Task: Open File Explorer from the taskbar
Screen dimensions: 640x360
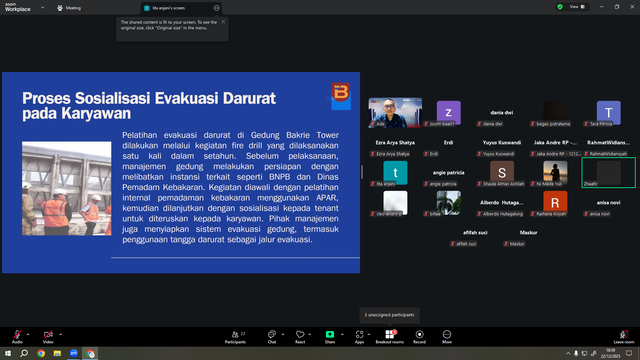Action: pyautogui.click(x=57, y=353)
